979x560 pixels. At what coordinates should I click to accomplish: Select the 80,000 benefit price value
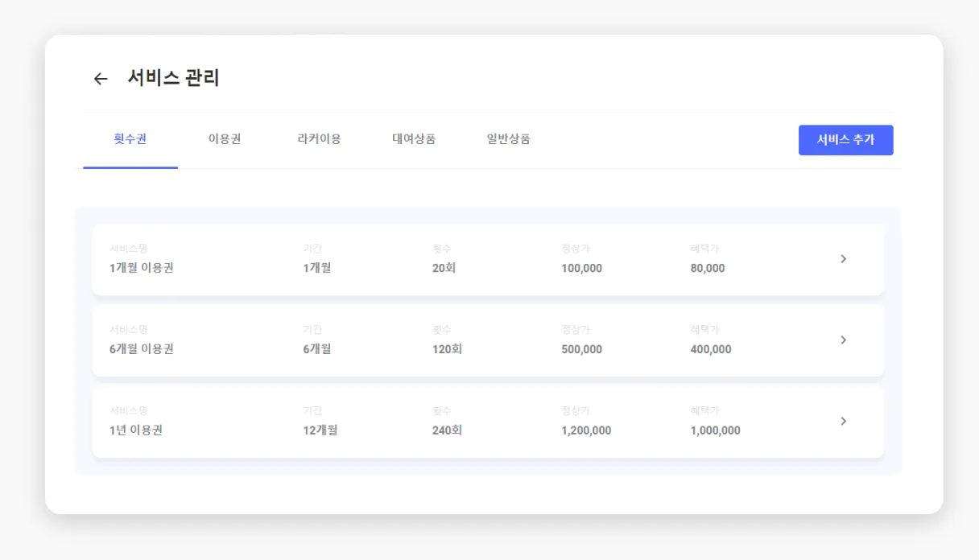708,269
